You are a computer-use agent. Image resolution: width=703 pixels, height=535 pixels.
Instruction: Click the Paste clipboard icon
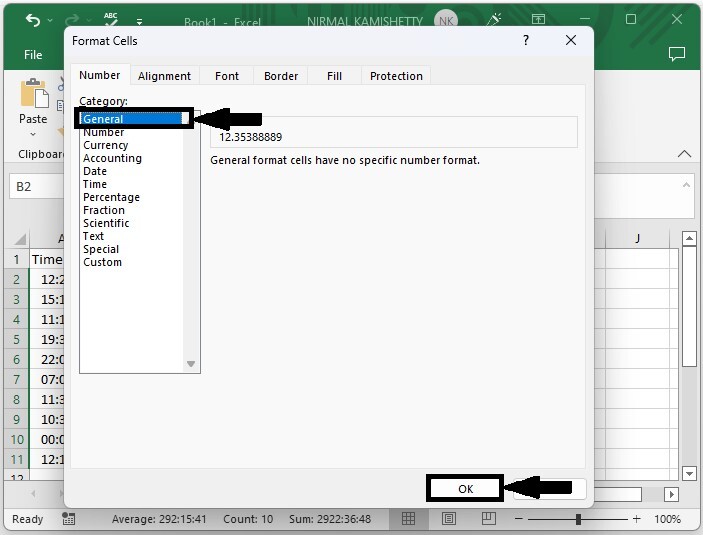coord(34,93)
